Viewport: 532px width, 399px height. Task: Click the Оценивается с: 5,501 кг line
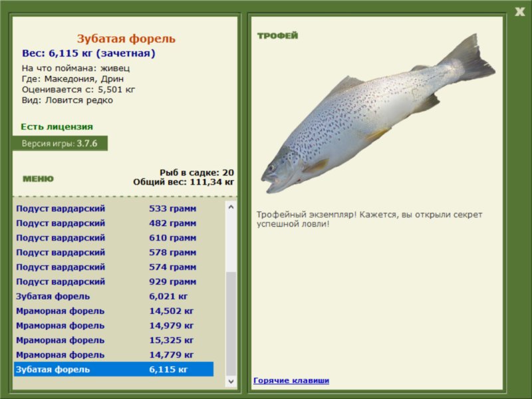(78, 90)
